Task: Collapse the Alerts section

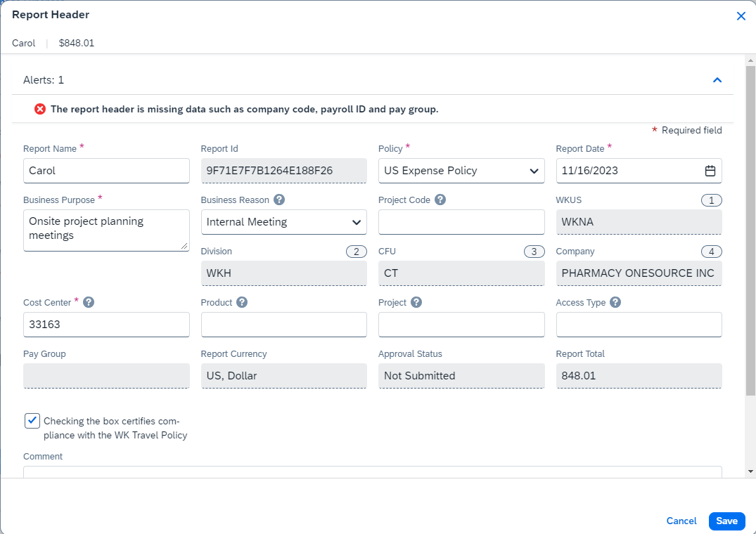Action: pos(717,80)
